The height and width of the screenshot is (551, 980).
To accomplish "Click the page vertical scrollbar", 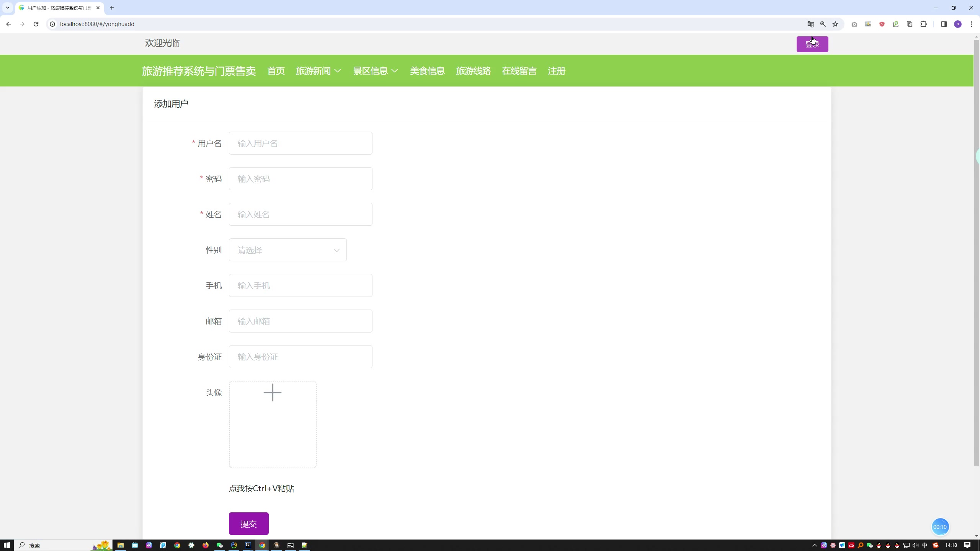I will 977,253.
